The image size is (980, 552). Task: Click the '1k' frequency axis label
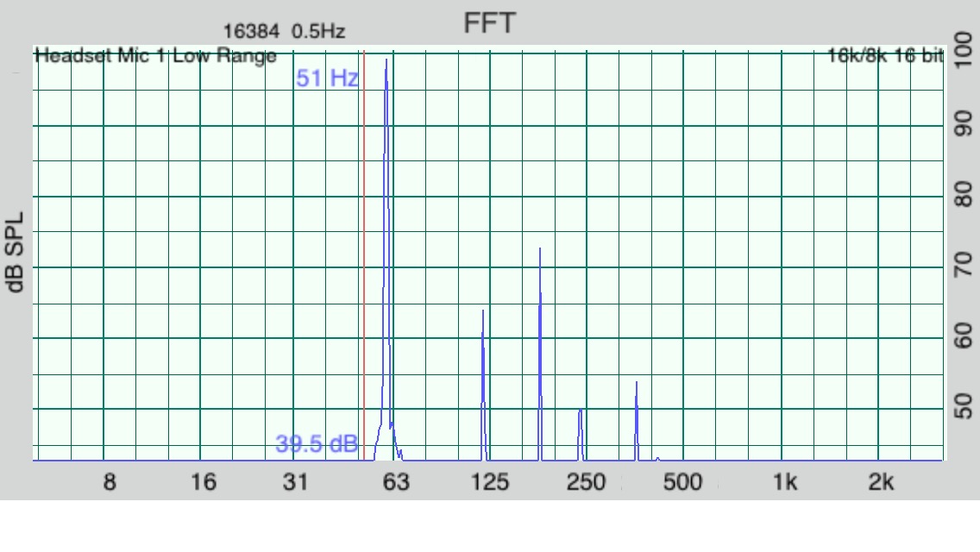click(x=785, y=482)
